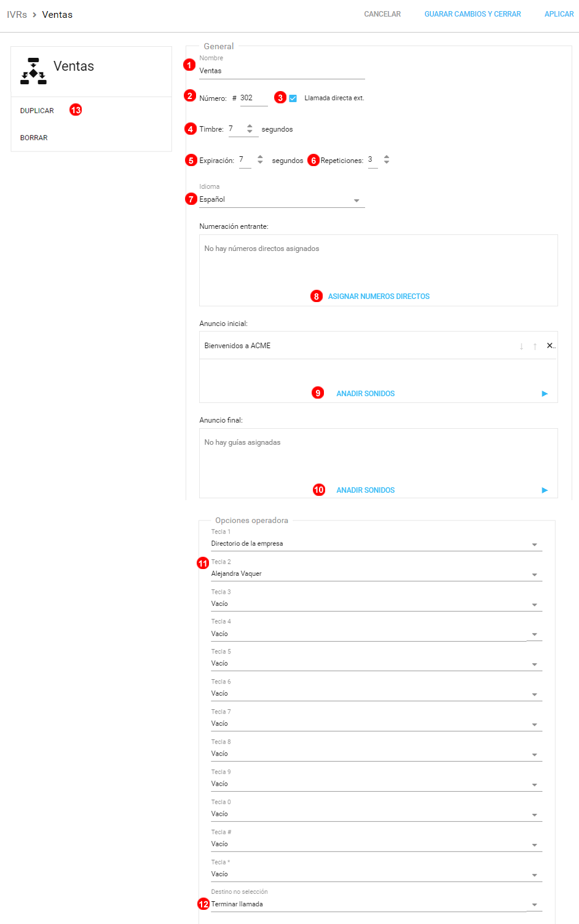The image size is (579, 924).
Task: Toggle the Llamada directa ext. checkbox
Action: (x=293, y=98)
